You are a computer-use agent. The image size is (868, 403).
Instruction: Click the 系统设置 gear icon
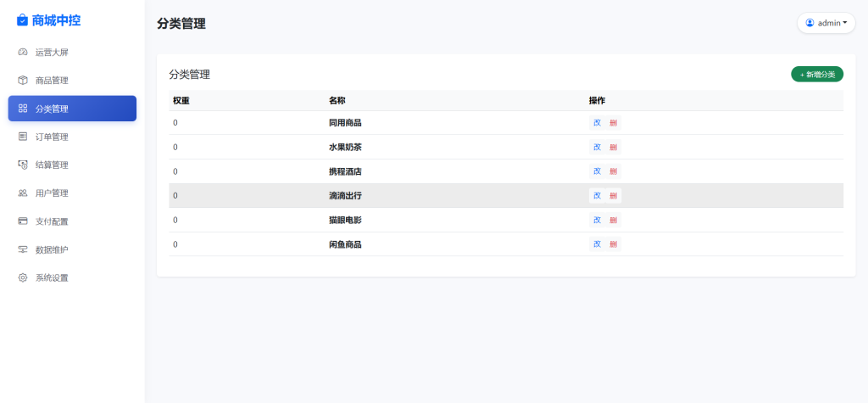[23, 277]
